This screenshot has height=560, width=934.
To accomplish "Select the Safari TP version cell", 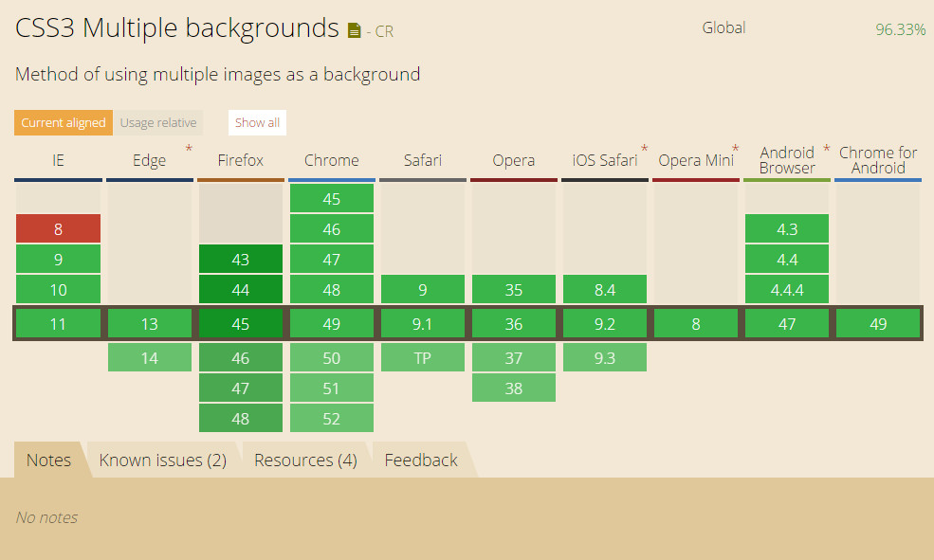I will 422,357.
